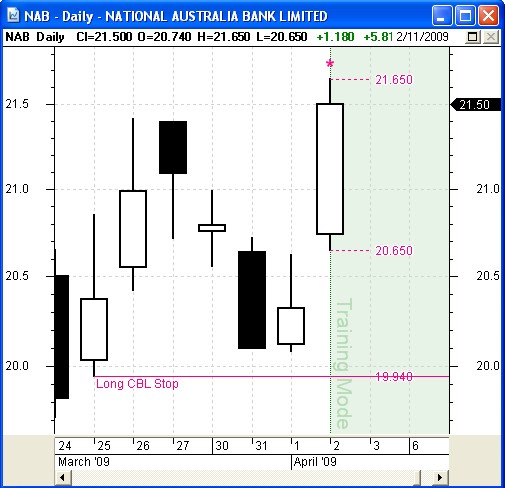Viewport: 505px width, 488px height.
Task: Click the 20.0 label on right price axis
Action: pos(488,366)
